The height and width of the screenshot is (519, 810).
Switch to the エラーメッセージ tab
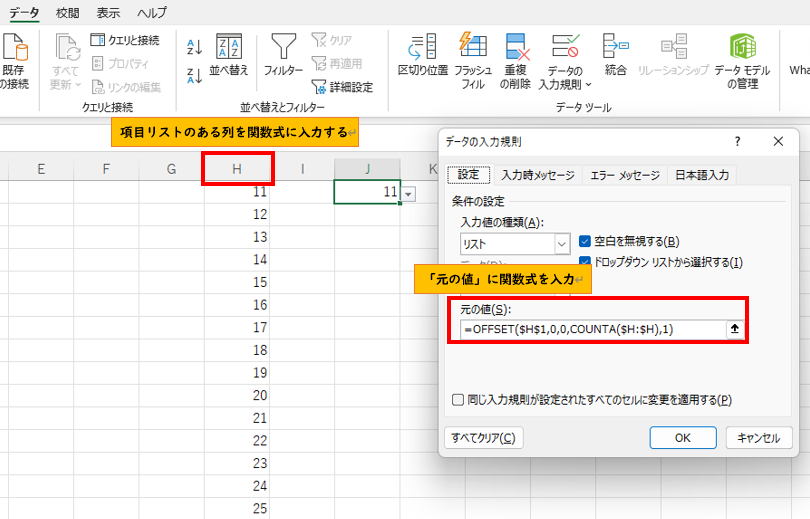click(x=625, y=175)
